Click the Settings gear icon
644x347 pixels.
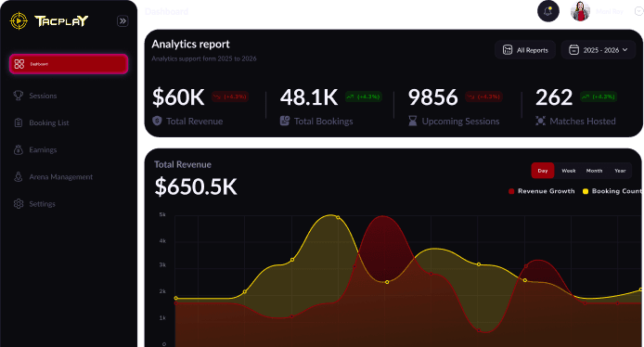(18, 204)
